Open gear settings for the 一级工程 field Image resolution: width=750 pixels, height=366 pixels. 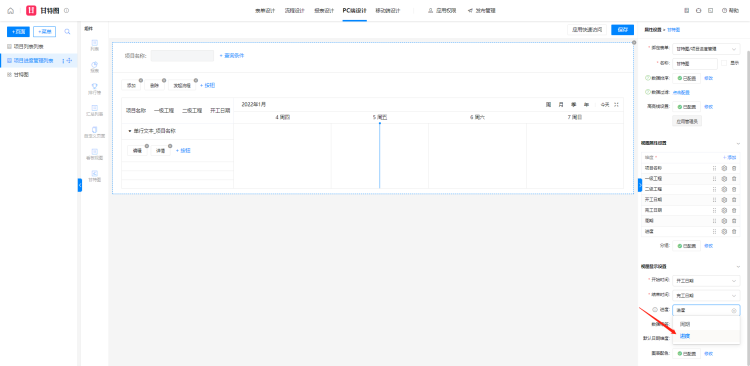point(724,178)
